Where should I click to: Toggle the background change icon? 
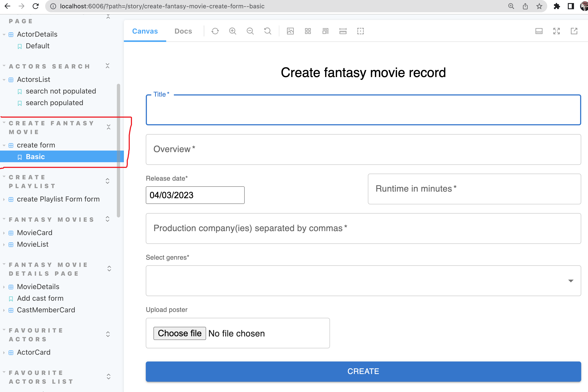pyautogui.click(x=290, y=31)
